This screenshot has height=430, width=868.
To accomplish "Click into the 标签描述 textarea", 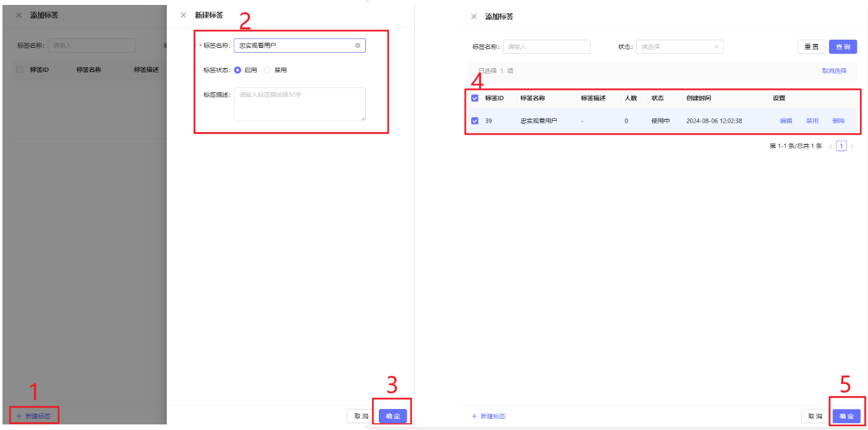I will [x=299, y=104].
